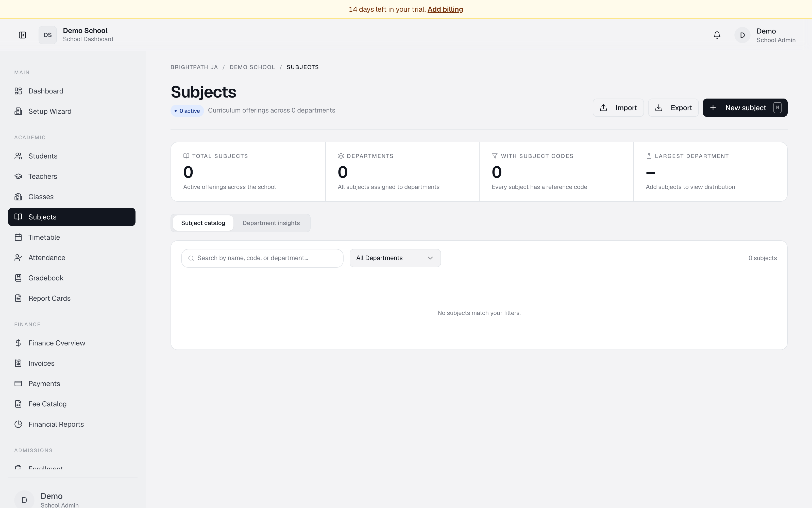The height and width of the screenshot is (508, 812).
Task: Click 'All subjects assigned to departments' text
Action: pos(388,187)
